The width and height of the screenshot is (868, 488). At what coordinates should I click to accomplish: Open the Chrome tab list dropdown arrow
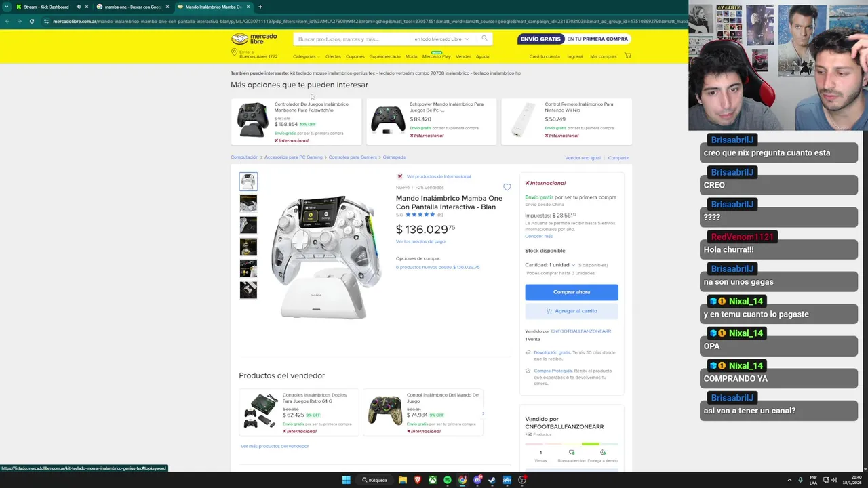(7, 7)
